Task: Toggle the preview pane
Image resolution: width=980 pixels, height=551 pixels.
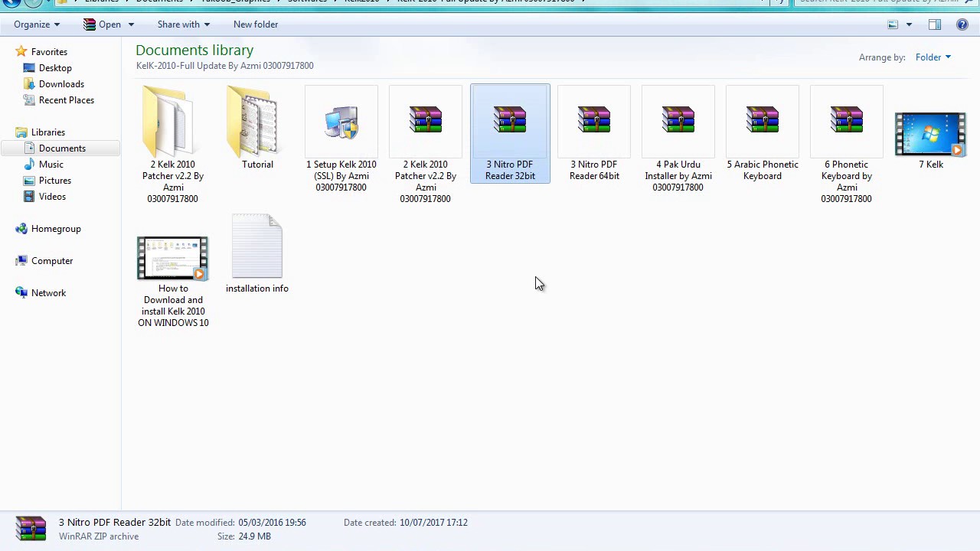Action: pos(935,24)
